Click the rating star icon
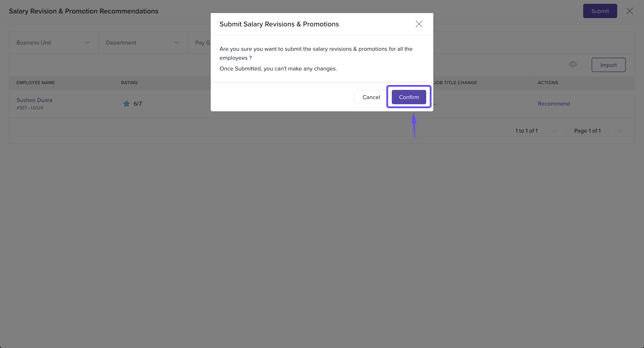The width and height of the screenshot is (644, 348). (127, 104)
